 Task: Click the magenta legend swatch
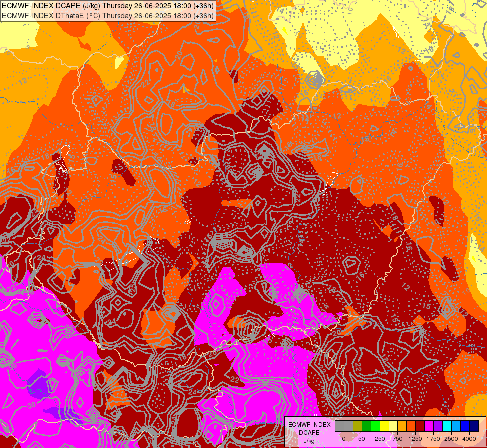click(x=429, y=426)
